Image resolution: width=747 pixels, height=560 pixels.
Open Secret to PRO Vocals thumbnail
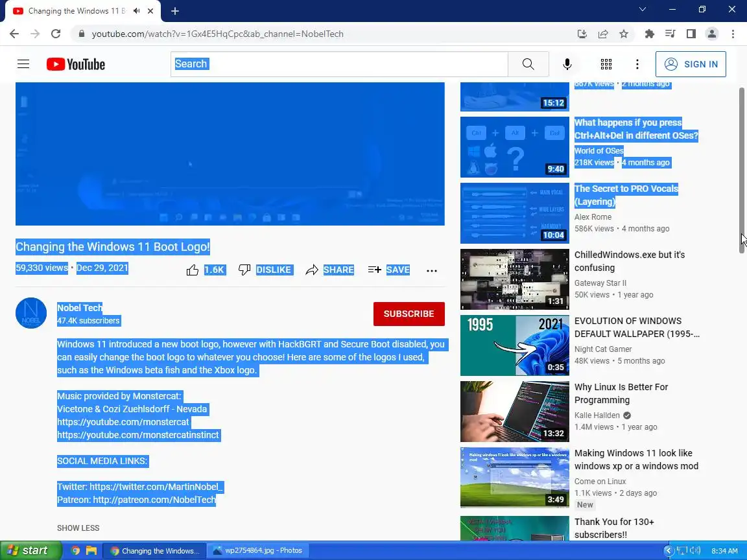[514, 213]
